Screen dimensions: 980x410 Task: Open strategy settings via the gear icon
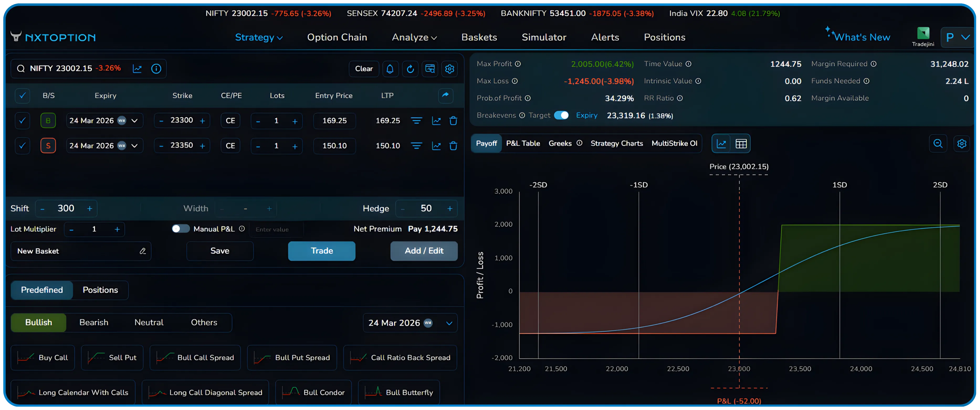449,69
